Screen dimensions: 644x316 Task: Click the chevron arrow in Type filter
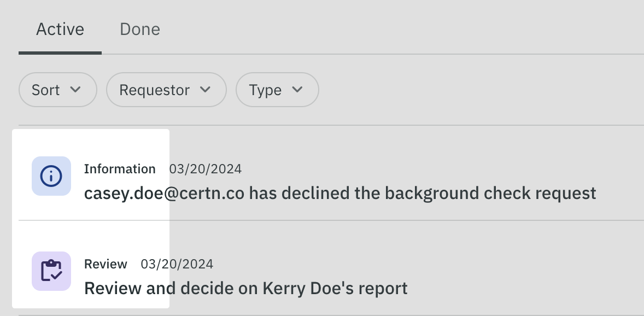pyautogui.click(x=297, y=90)
